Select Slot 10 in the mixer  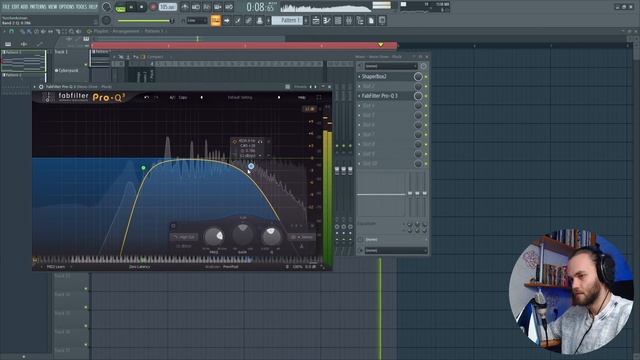[386, 164]
